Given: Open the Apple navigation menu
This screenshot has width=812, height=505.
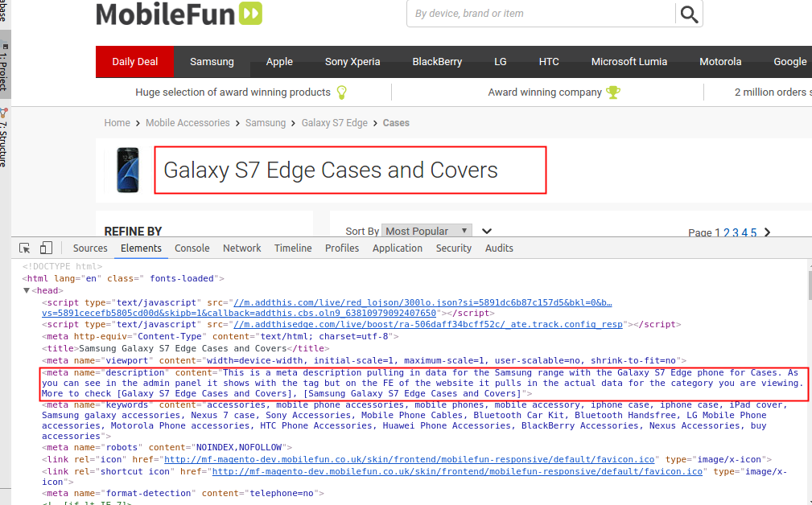Looking at the screenshot, I should coord(279,62).
